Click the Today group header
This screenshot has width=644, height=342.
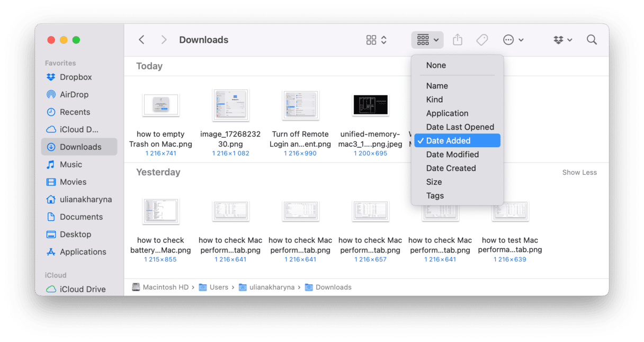click(149, 66)
